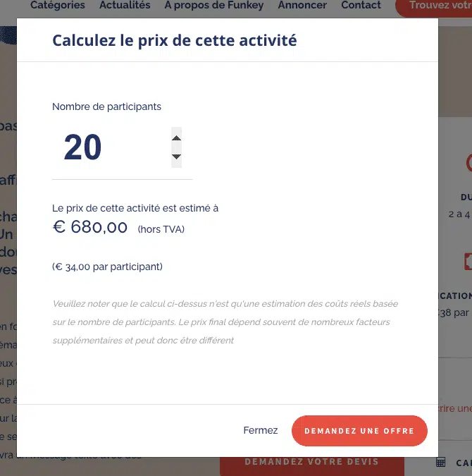Click the dialog title 'Calculez le prix'
472x476 pixels.
[175, 40]
